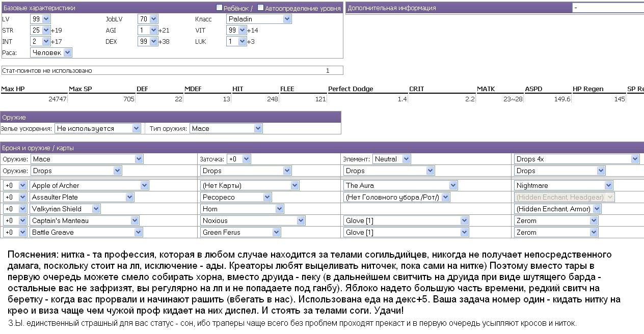Open the Valkyrian Shield dropdown

click(65, 209)
